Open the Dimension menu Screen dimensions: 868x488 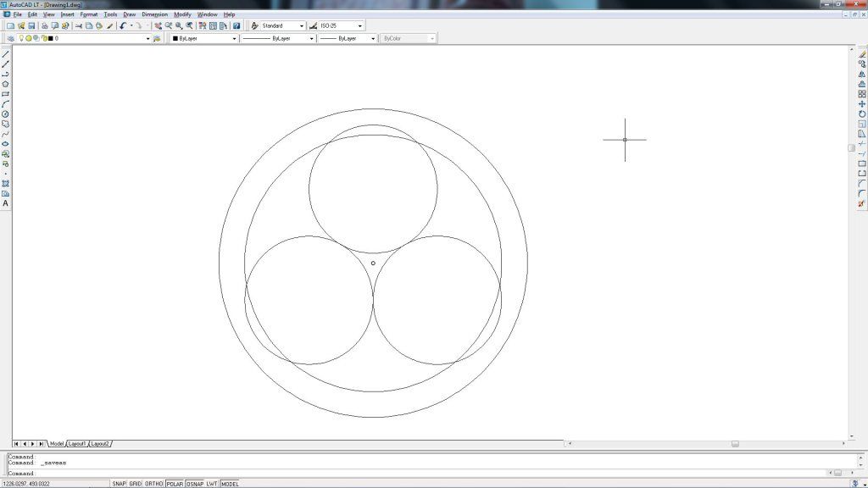(x=154, y=14)
